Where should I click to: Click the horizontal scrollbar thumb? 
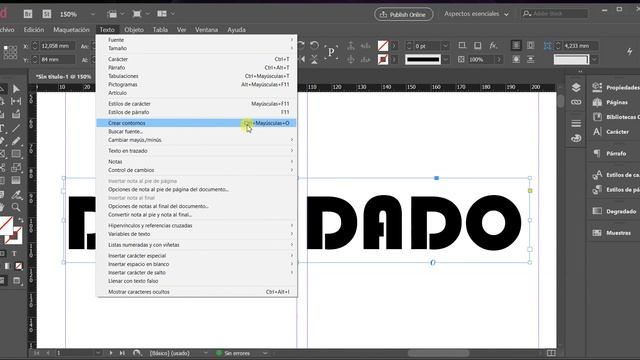click(438, 353)
